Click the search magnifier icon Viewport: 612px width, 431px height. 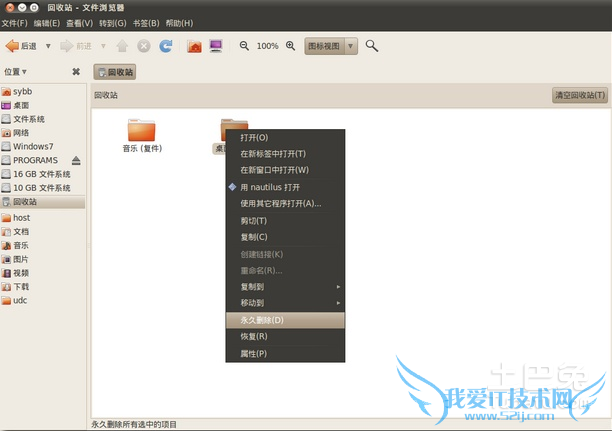[372, 46]
